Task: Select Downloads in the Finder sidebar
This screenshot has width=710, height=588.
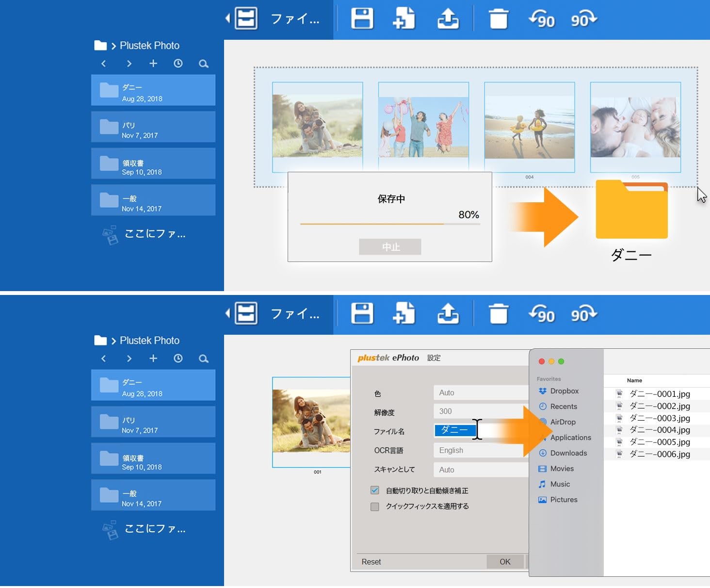Action: click(x=568, y=453)
